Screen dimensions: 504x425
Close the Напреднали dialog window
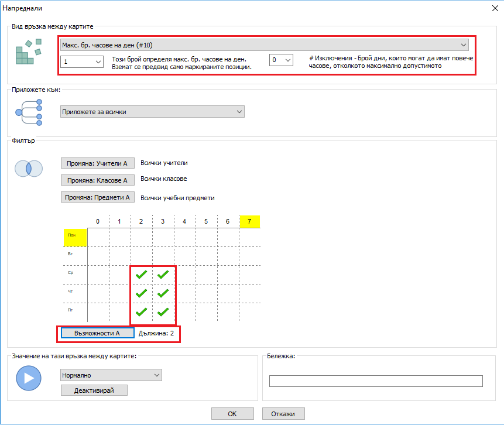493,8
